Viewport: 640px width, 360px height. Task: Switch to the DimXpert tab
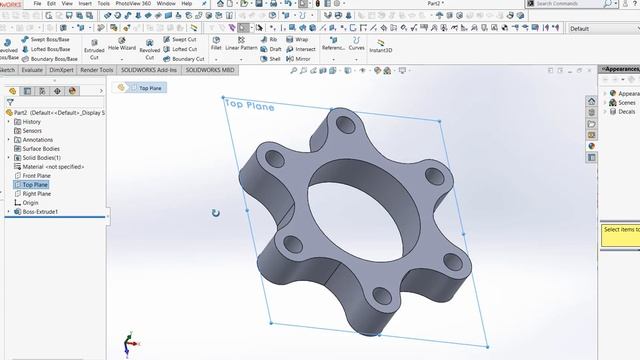[x=61, y=70]
